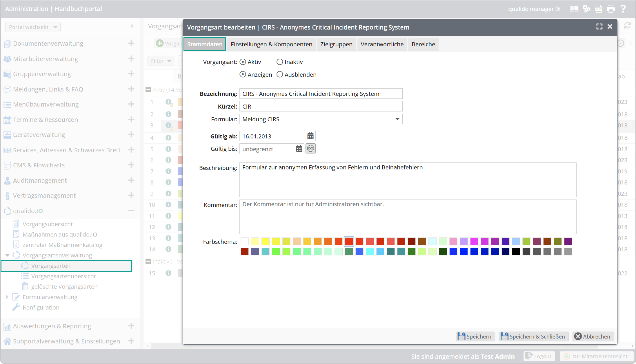Screen dimensions: 636x364
Task: Click the Kommentar text area
Action: click(408, 217)
